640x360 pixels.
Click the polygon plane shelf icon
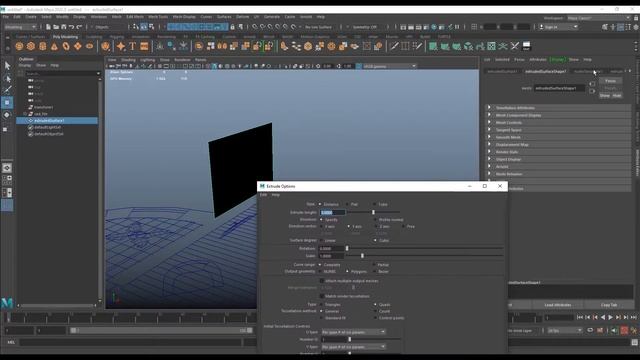pos(78,46)
